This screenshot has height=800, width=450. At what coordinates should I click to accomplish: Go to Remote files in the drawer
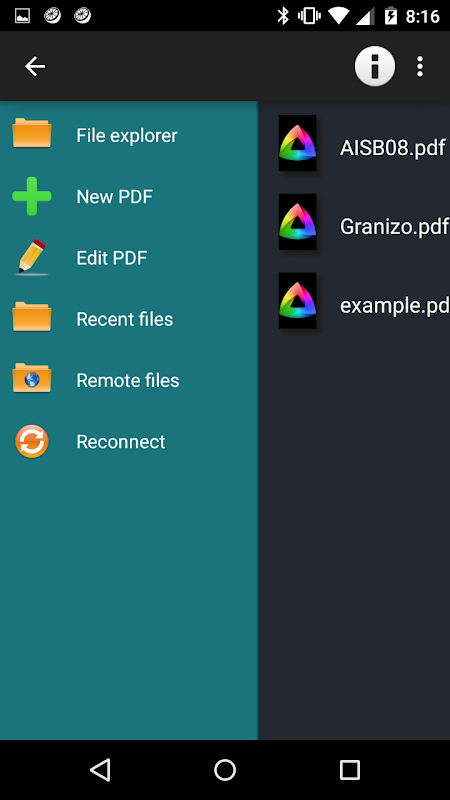coord(128,380)
